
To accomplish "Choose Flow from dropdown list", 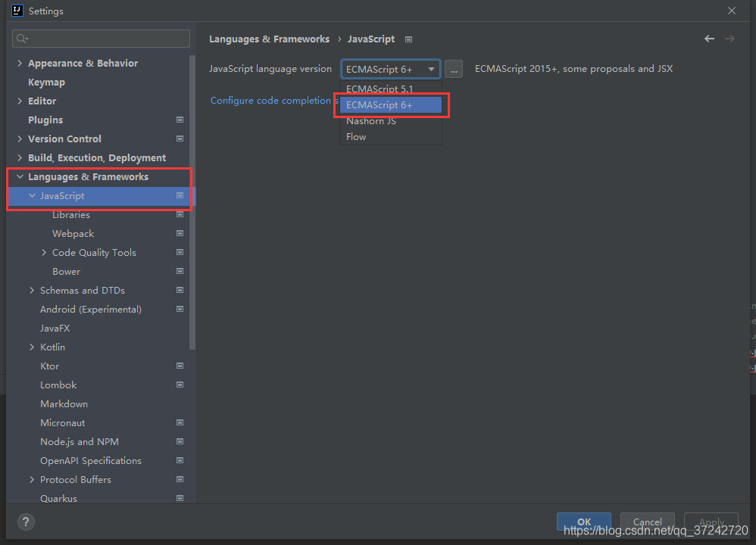I will coord(391,137).
